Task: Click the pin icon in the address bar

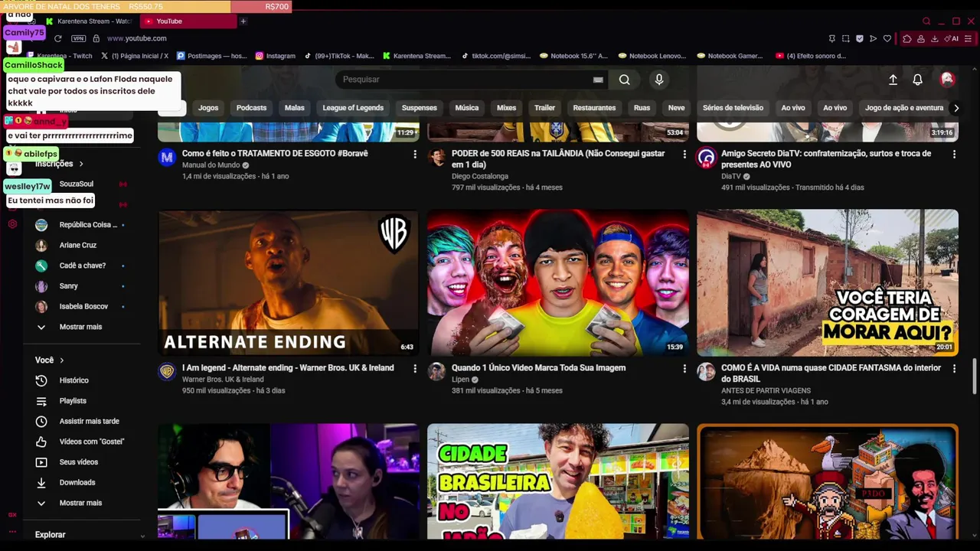Action: [x=831, y=38]
